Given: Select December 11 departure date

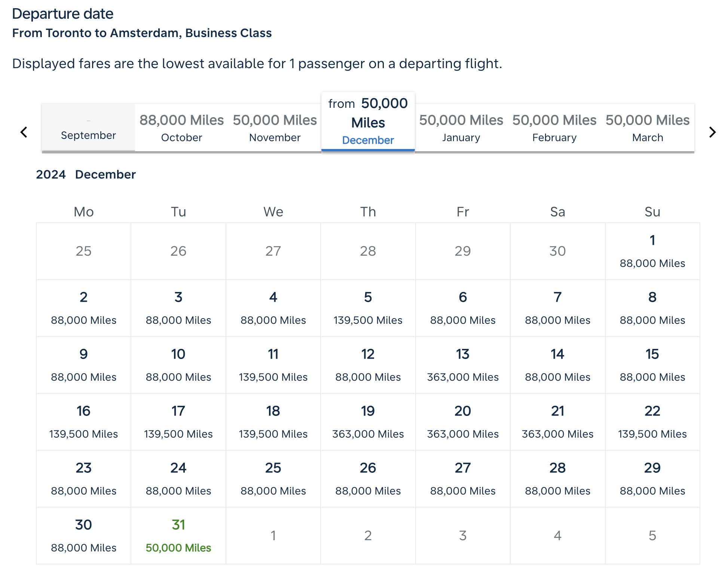Looking at the screenshot, I should pyautogui.click(x=273, y=365).
